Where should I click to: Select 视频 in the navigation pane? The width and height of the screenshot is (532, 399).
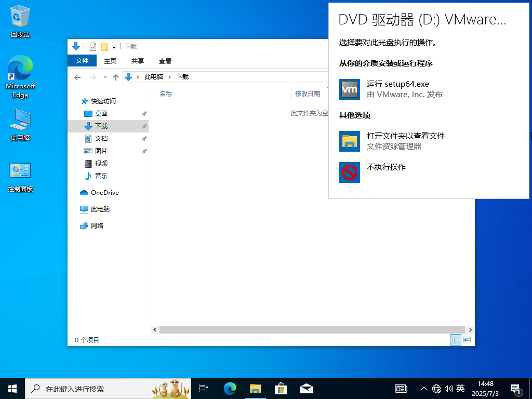(101, 164)
